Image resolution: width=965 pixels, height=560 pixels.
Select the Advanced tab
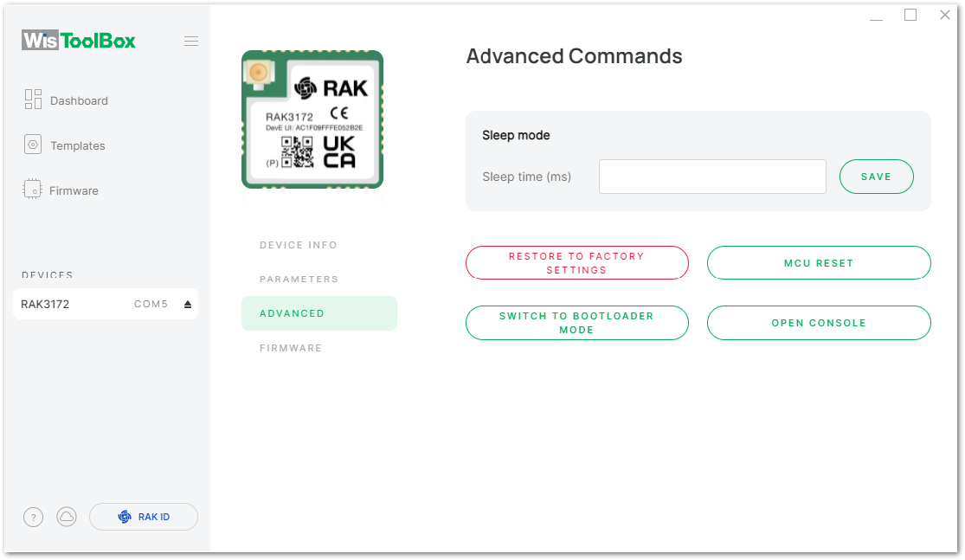(x=318, y=313)
